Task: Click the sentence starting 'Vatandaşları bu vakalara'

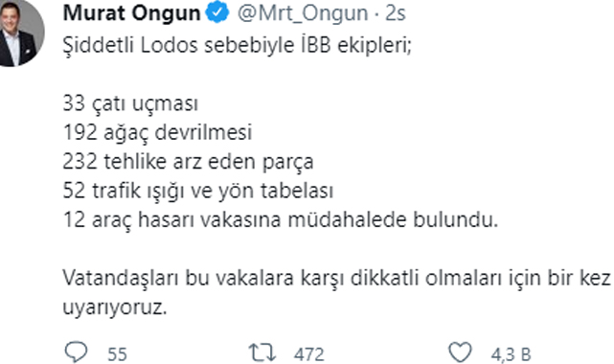Action: (x=338, y=279)
